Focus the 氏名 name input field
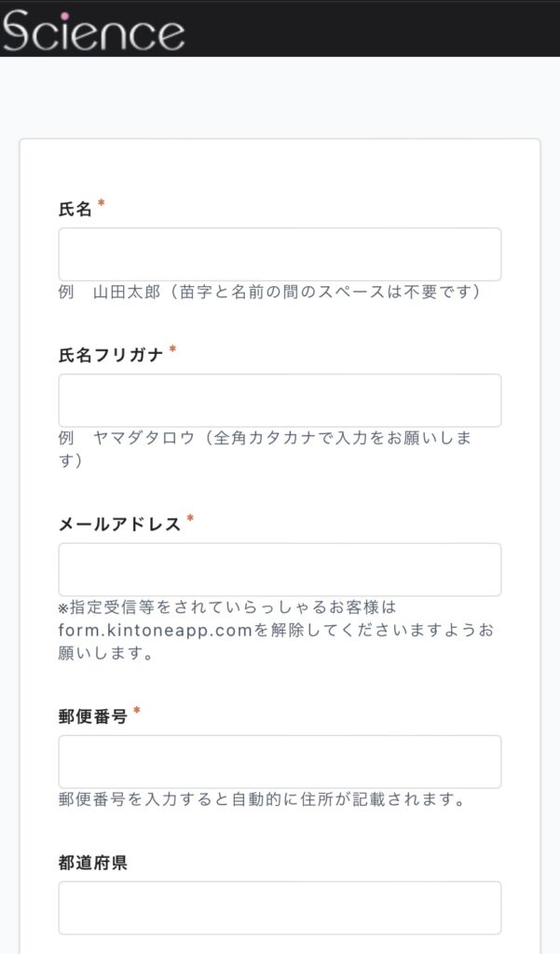This screenshot has width=560, height=954. pos(280,254)
